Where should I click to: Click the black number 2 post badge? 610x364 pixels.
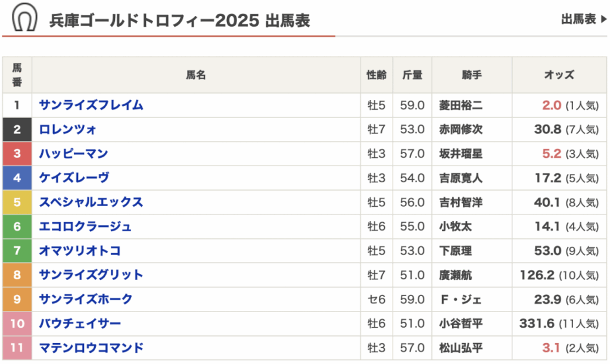pos(17,130)
